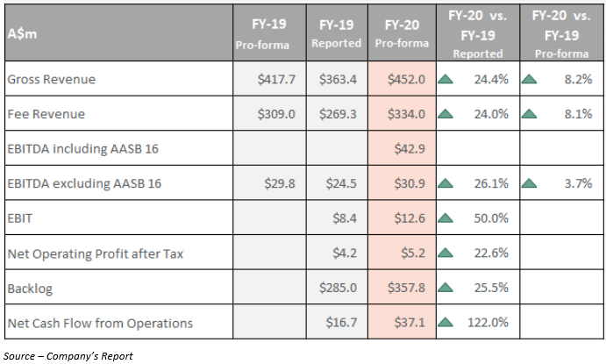Select the FY-20 vs. FY-19 Pro-forma header
Viewport: 606px width, 364px height.
tap(561, 32)
